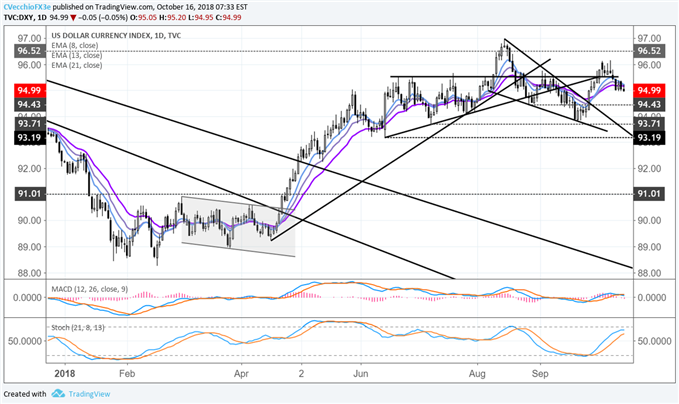Click the 0.0000 MACD value on left scale
The width and height of the screenshot is (679, 404).
27,297
